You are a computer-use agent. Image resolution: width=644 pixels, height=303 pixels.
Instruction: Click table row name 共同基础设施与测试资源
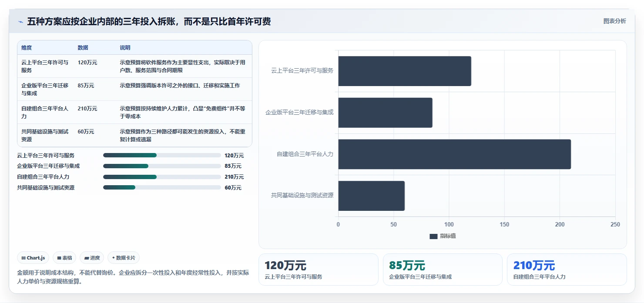[45, 136]
